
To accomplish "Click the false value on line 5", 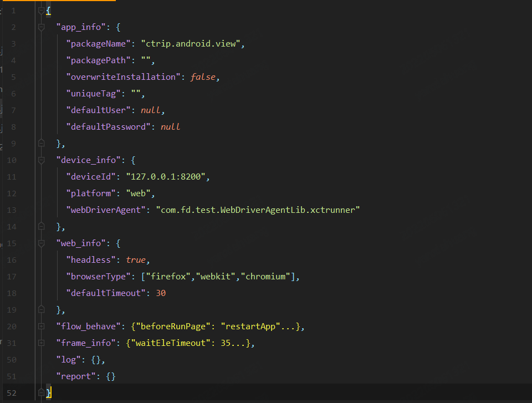I will pos(203,77).
